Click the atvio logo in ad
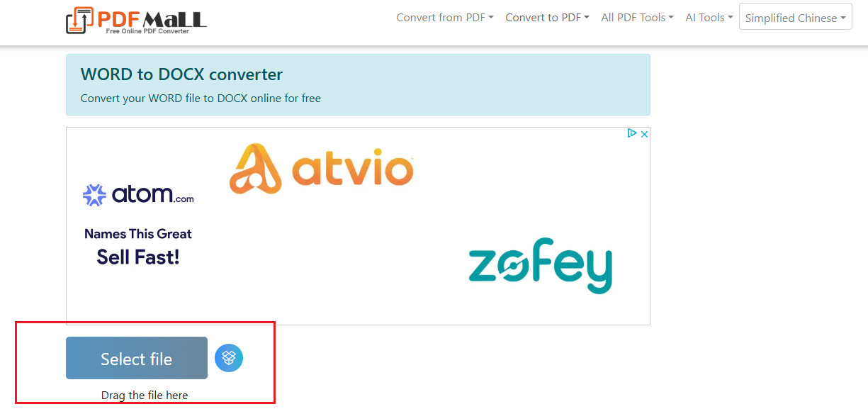Screen dimensions: 868x409 point(322,169)
